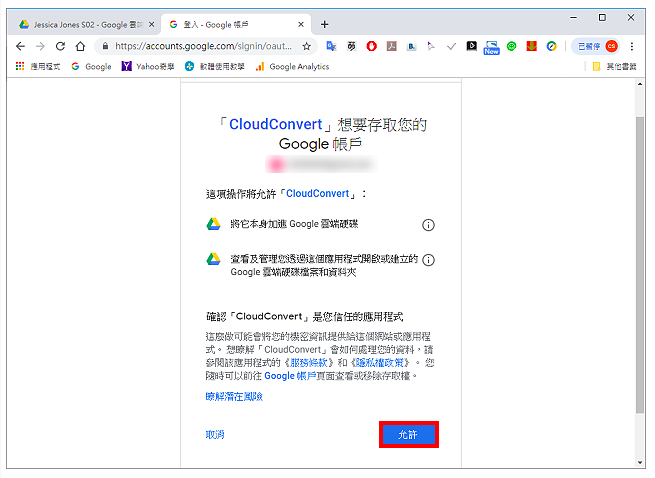The image size is (655, 478).
Task: Open the Google 帳戶 link in the paragraph
Action: (290, 376)
